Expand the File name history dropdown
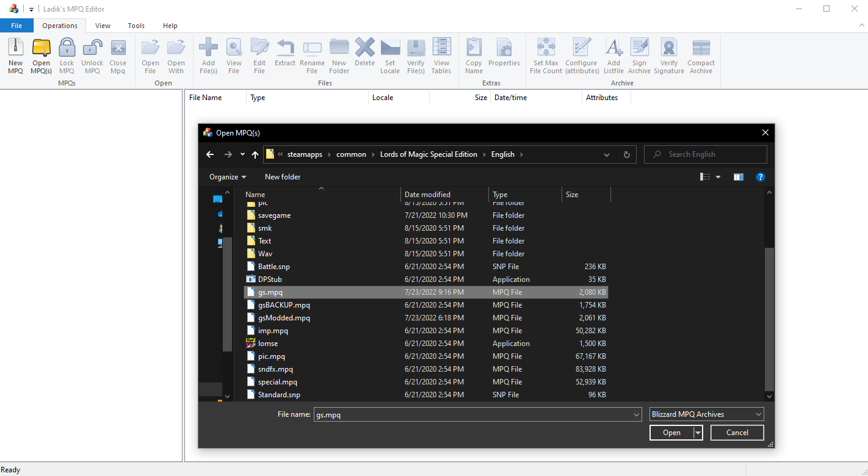868x476 pixels. [x=637, y=414]
